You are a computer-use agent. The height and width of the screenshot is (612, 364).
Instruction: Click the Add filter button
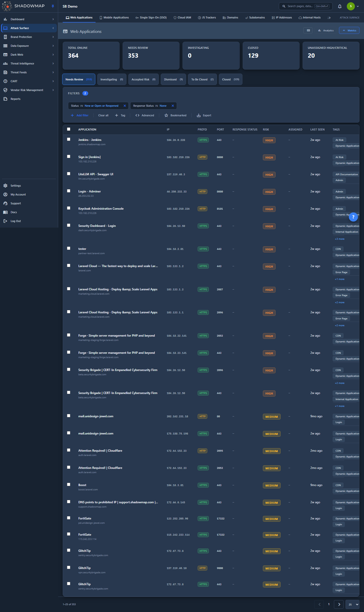pyautogui.click(x=79, y=115)
